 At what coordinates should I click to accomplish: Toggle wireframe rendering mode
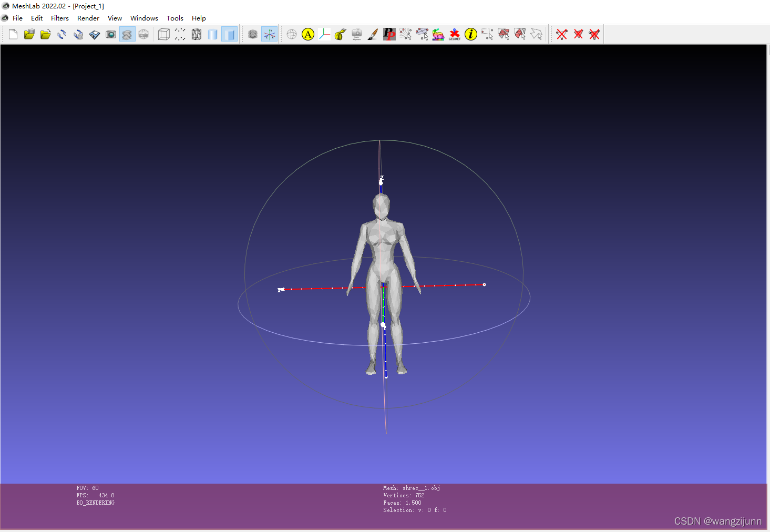[x=197, y=35]
